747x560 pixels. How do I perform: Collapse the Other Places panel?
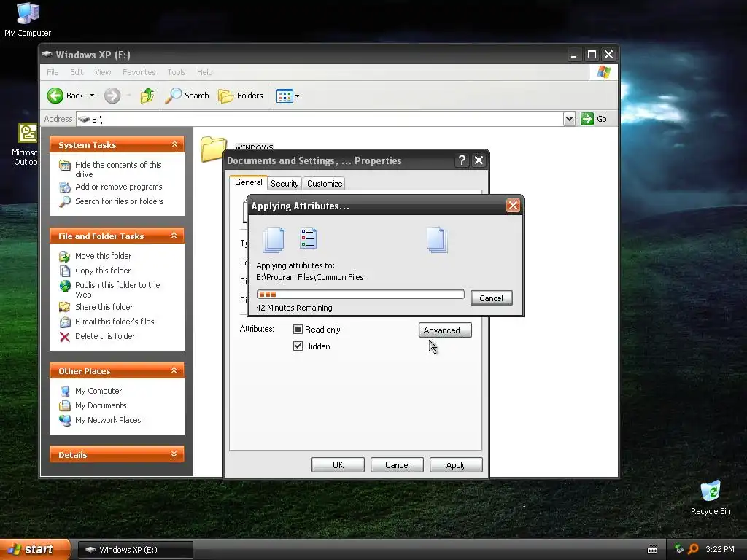coord(174,370)
